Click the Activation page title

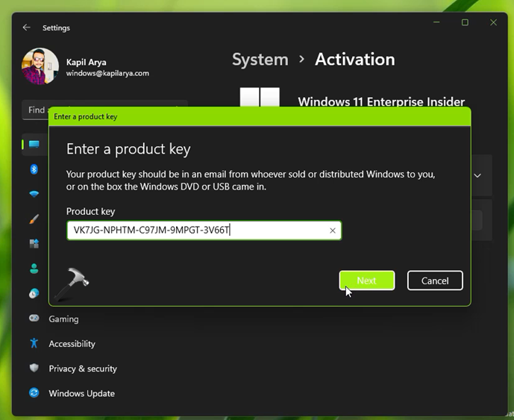[x=355, y=60]
